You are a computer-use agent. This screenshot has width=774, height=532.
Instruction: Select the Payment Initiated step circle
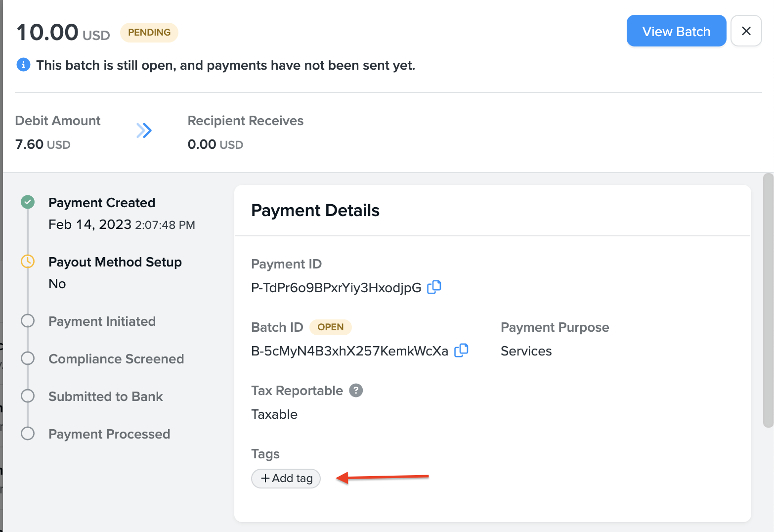point(28,321)
